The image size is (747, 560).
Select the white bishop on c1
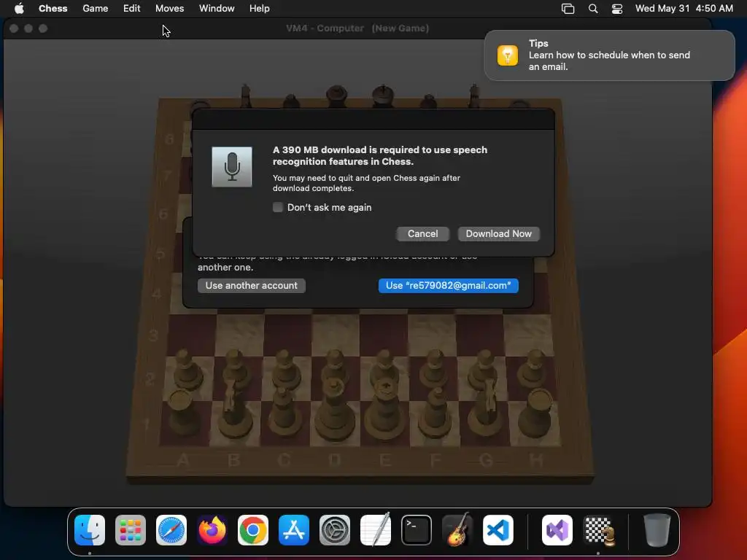coord(284,413)
